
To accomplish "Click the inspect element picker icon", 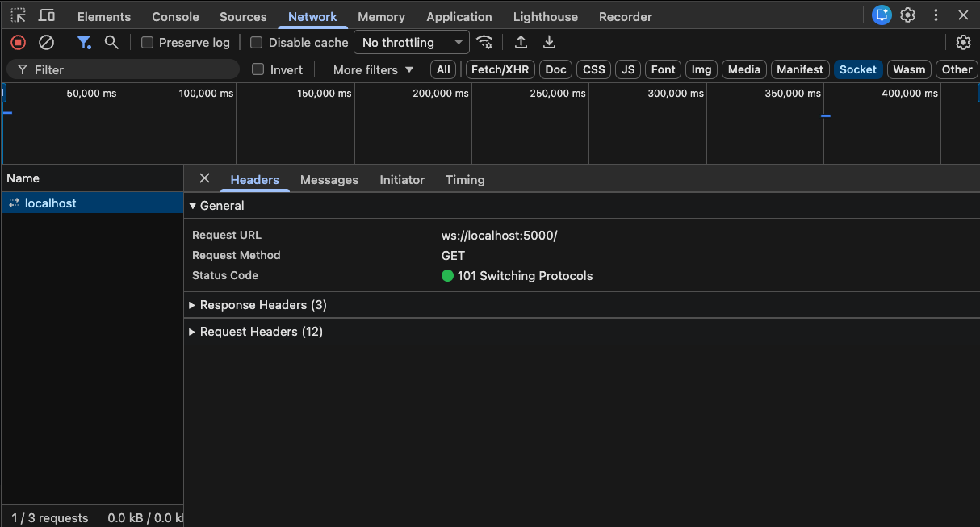I will tap(18, 15).
